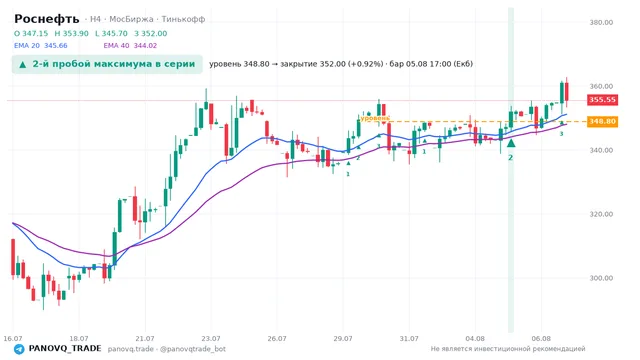Click the green triangle icon in signal badge
Screen dimensions: 640x360
(23, 64)
